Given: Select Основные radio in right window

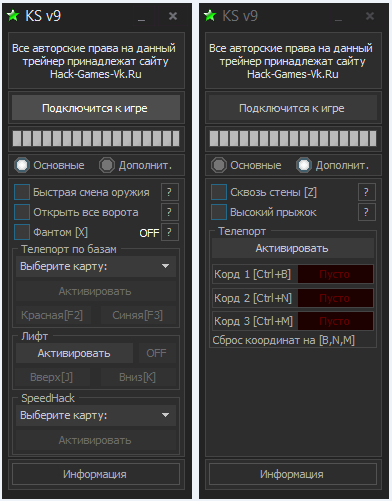Looking at the screenshot, I should pos(219,165).
